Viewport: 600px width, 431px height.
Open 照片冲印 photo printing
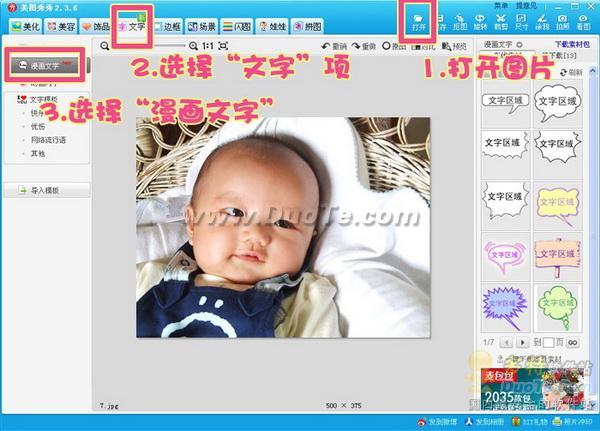(573, 422)
